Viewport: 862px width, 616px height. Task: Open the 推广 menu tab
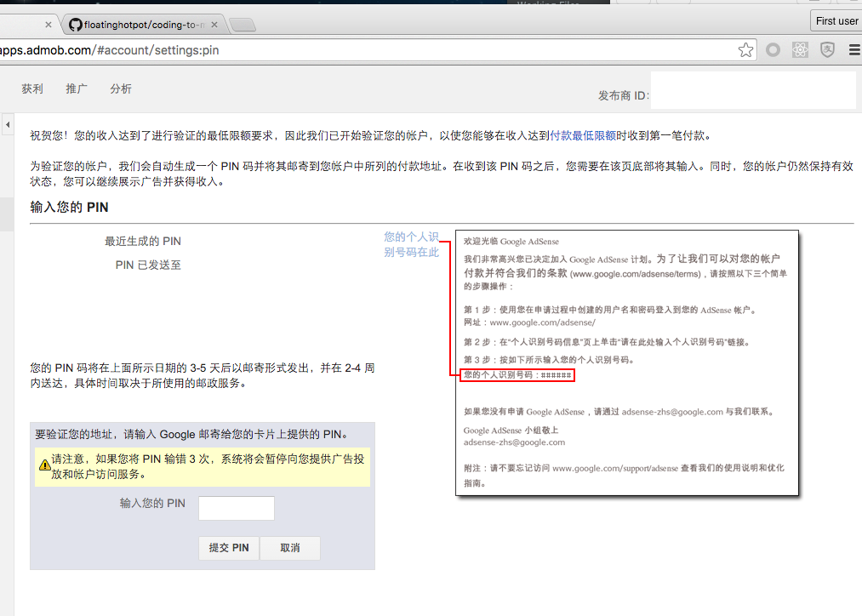pyautogui.click(x=77, y=88)
